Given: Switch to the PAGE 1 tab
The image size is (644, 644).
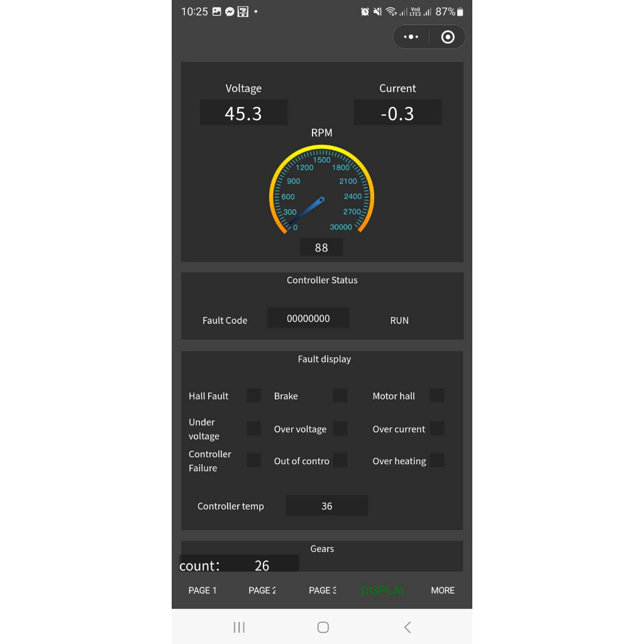Looking at the screenshot, I should click(203, 590).
